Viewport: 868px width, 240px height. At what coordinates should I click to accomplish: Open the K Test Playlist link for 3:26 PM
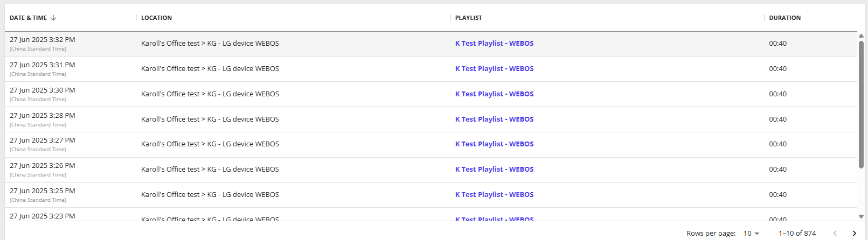point(494,169)
